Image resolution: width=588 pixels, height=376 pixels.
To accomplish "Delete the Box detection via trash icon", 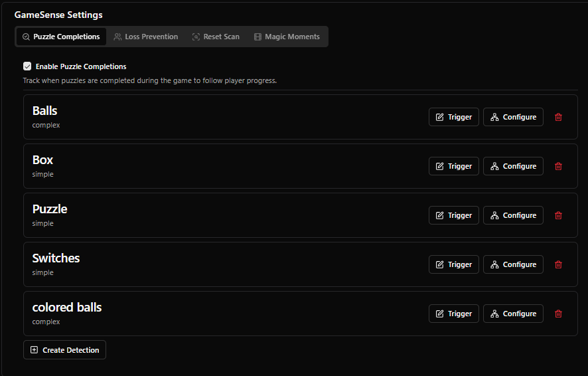I will (558, 166).
